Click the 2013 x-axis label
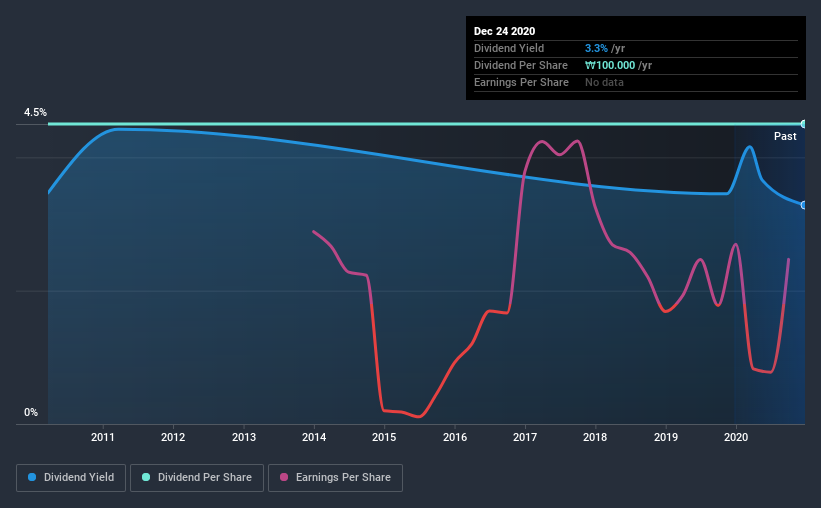Image resolution: width=821 pixels, height=508 pixels. point(244,437)
